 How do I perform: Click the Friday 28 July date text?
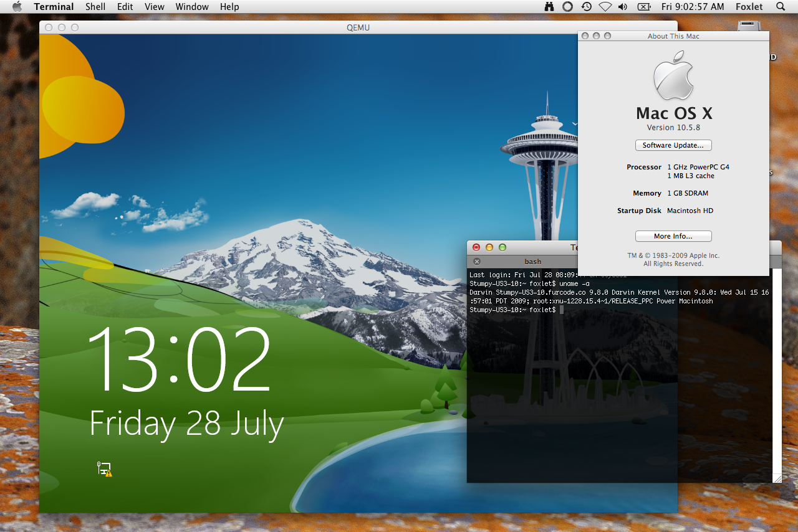tap(186, 424)
